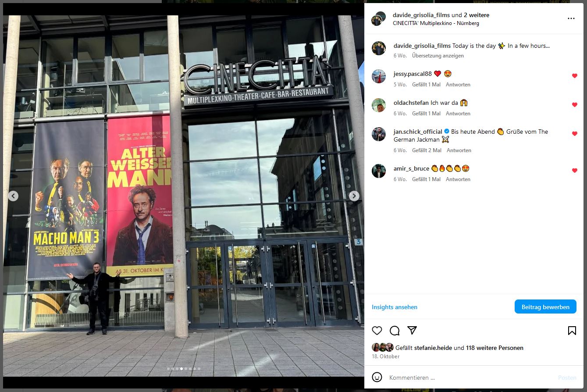Show translation via Übersetzung anzeigen
This screenshot has width=587, height=392.
click(x=438, y=56)
